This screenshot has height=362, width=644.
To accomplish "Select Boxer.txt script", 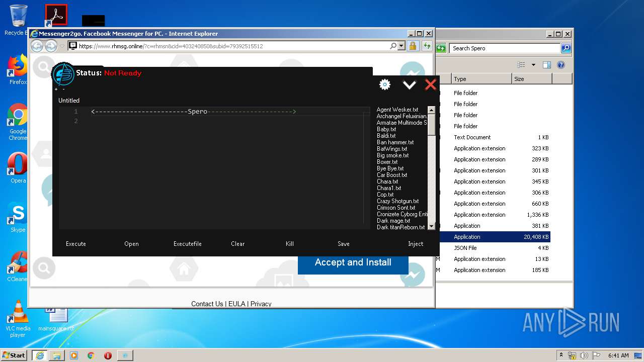I will click(387, 162).
